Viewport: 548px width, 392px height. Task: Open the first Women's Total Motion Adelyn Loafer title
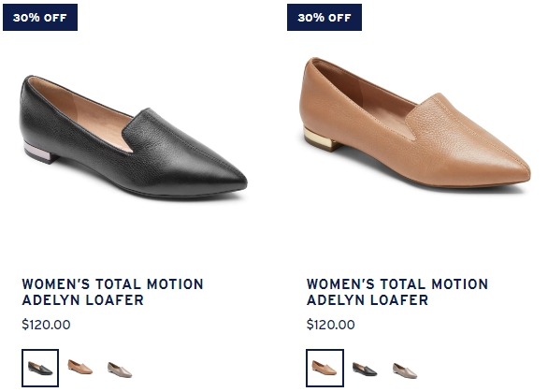pos(112,292)
